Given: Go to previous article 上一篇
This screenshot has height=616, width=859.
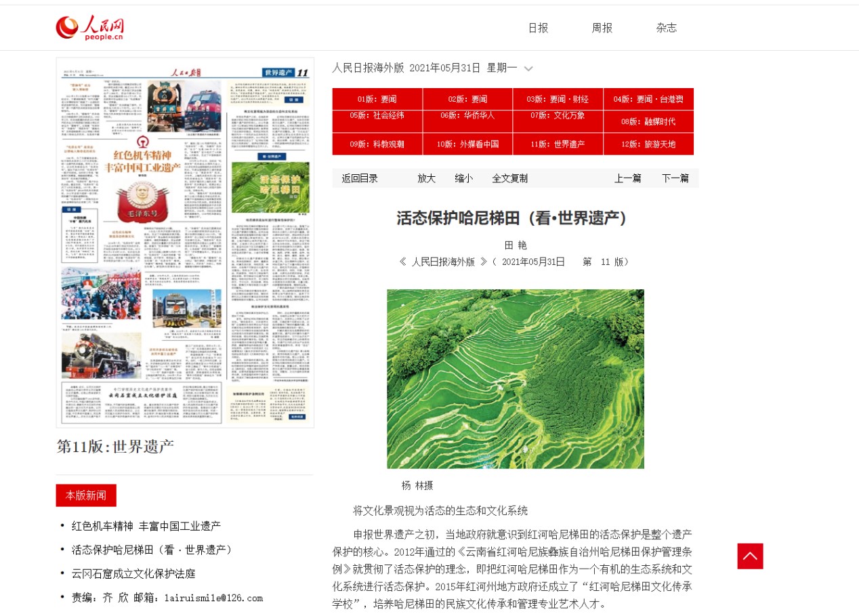Looking at the screenshot, I should 627,178.
